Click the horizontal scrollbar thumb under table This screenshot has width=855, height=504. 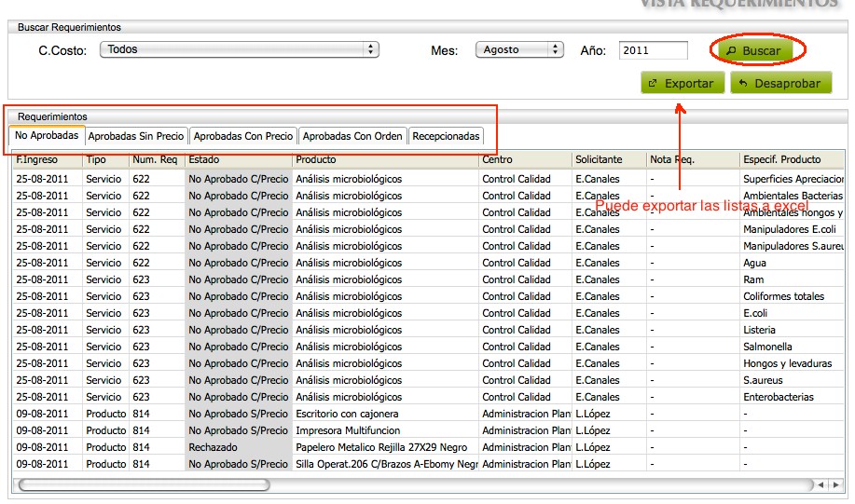click(145, 485)
